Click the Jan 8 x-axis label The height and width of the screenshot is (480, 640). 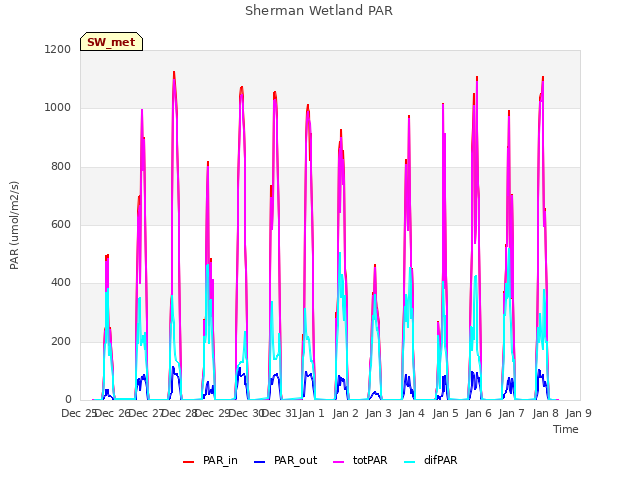coord(545,413)
